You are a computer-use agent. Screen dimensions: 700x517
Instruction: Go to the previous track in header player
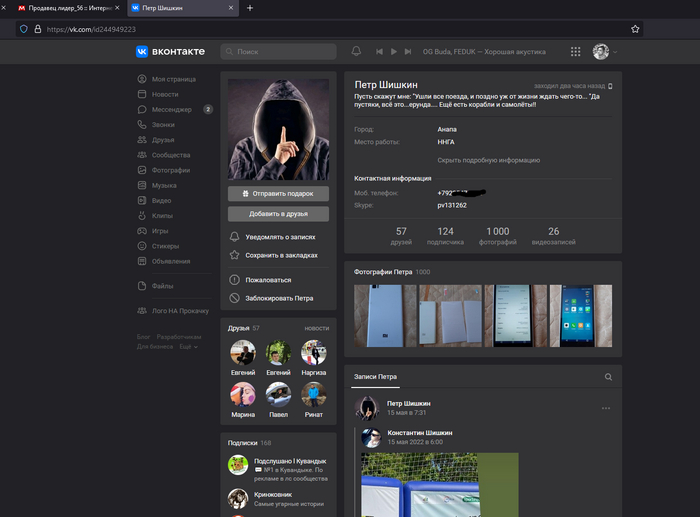pos(380,51)
